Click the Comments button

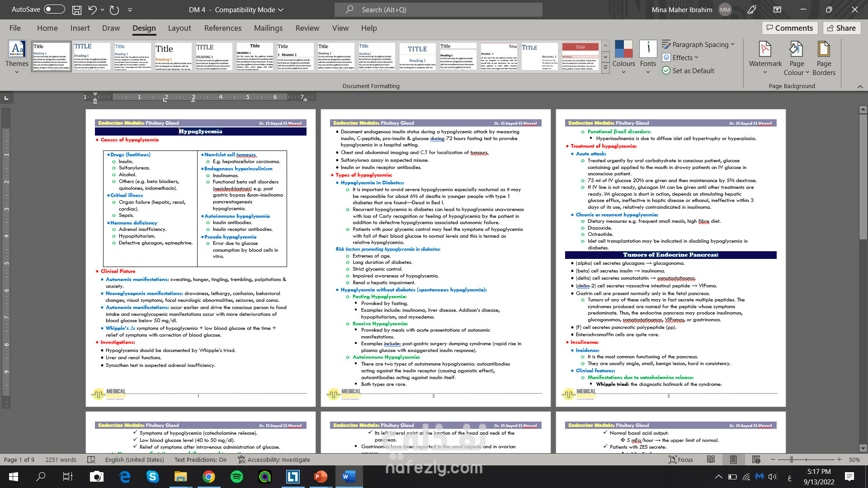[789, 28]
